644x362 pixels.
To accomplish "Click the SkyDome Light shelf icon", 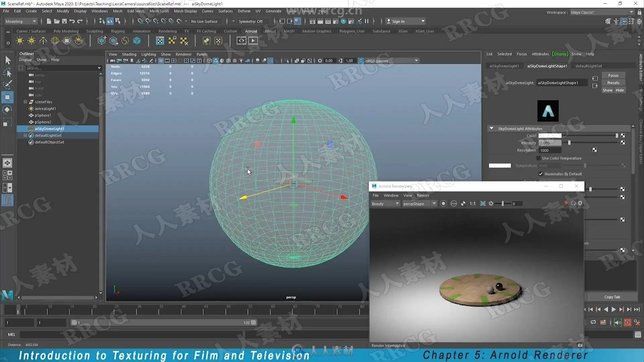I will (x=55, y=41).
